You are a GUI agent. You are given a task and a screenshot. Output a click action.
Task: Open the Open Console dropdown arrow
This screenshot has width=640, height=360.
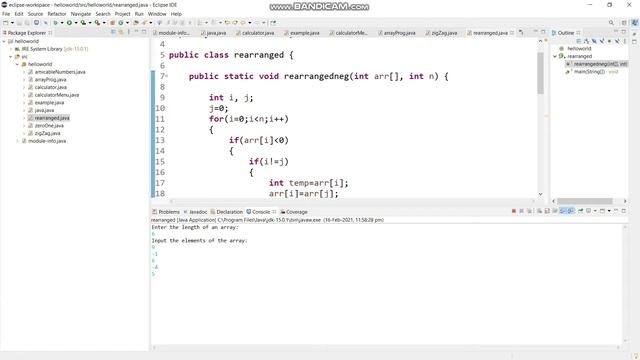pos(609,211)
